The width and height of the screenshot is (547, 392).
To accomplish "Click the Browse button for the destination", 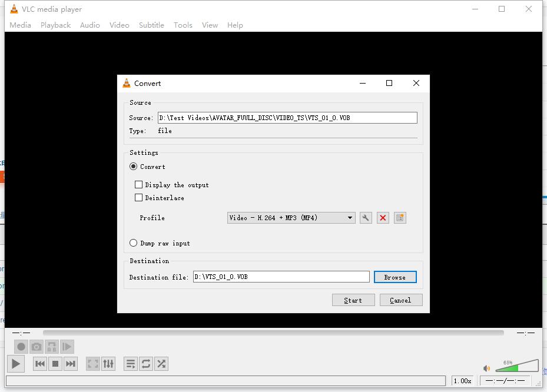I will pyautogui.click(x=394, y=277).
